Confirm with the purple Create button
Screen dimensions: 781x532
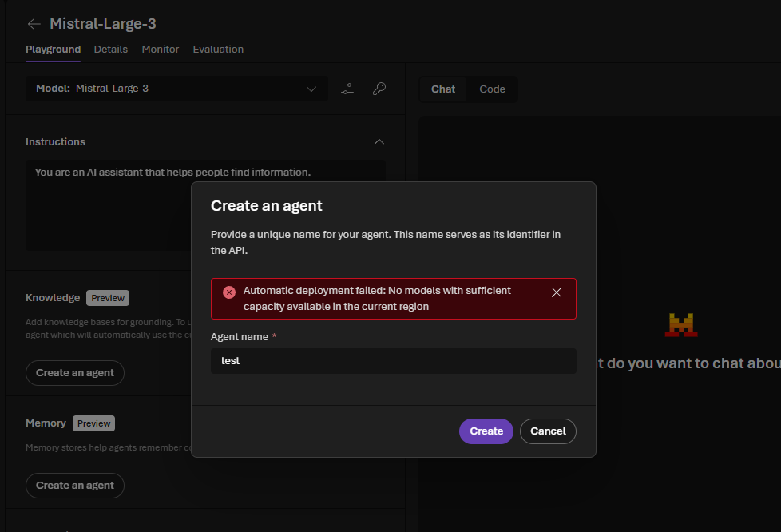tap(486, 431)
